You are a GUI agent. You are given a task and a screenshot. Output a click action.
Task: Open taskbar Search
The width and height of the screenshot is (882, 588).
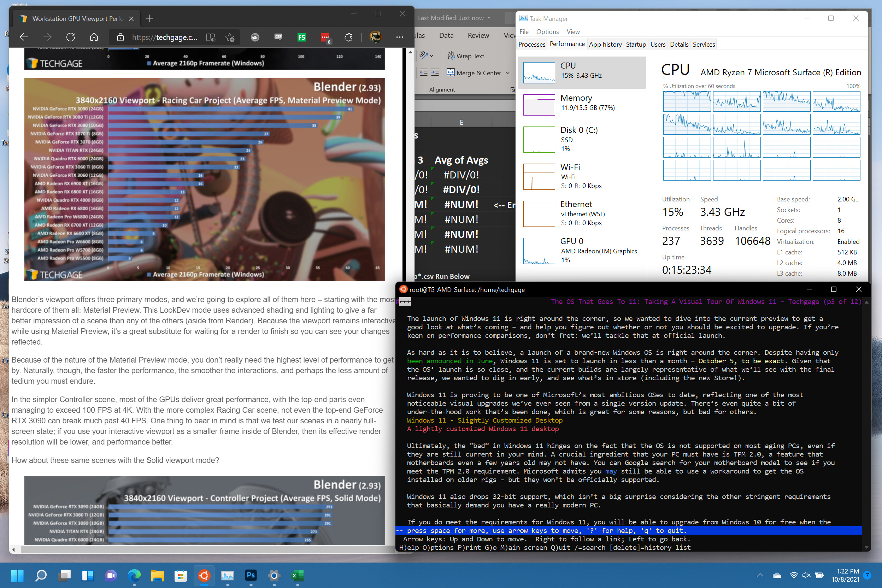[x=41, y=575]
